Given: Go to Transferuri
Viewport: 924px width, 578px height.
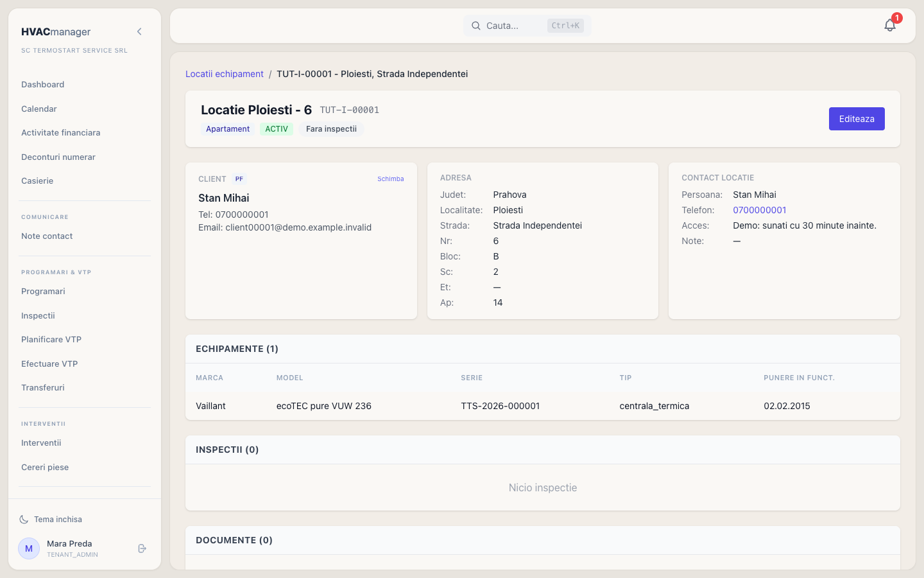Looking at the screenshot, I should click(43, 388).
